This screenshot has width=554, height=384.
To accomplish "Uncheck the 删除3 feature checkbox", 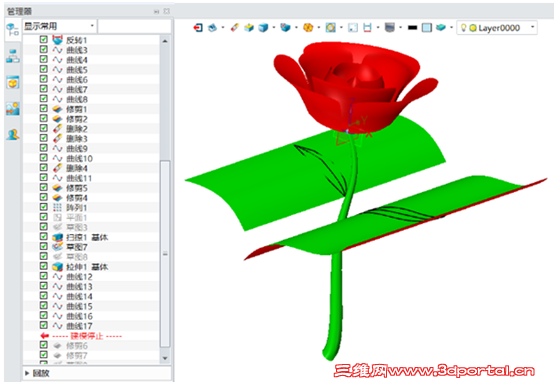I will 43,138.
